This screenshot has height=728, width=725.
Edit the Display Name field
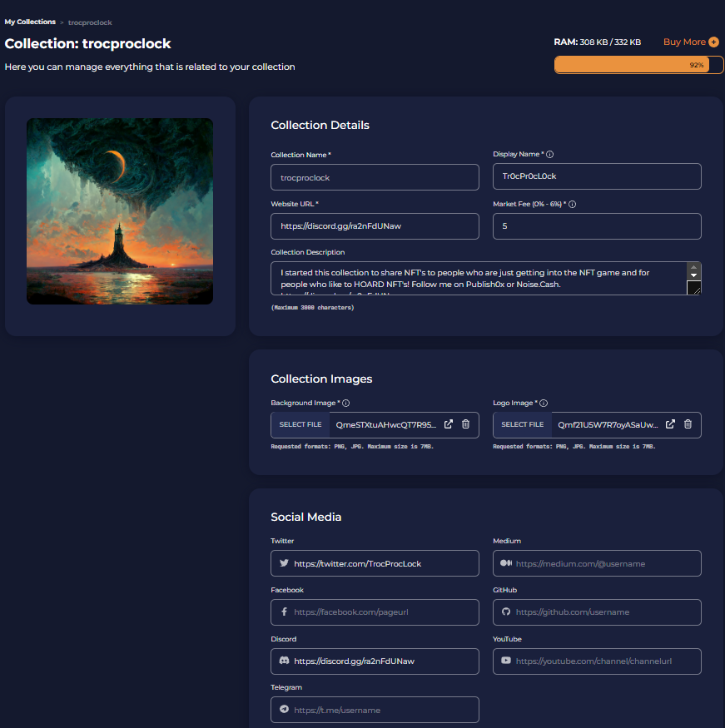click(597, 176)
